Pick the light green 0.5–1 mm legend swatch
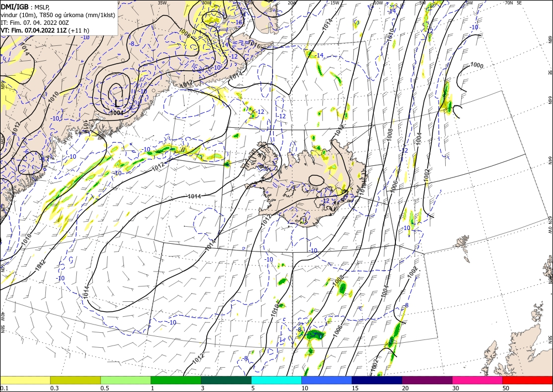 tap(126, 380)
